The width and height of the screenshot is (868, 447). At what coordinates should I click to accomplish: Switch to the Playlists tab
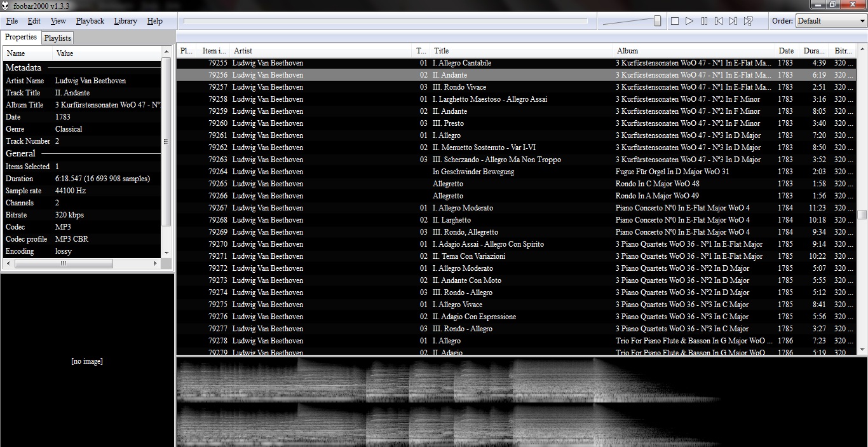(58, 38)
